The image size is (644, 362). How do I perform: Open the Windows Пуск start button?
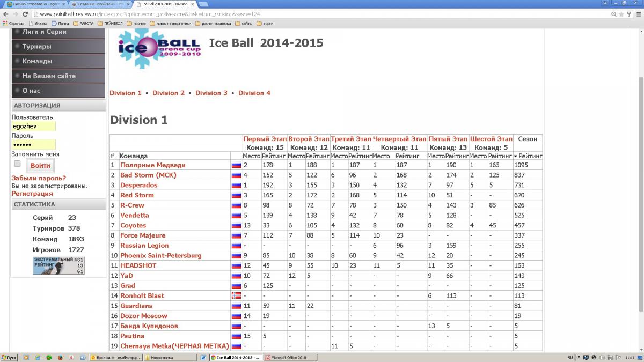coord(9,357)
